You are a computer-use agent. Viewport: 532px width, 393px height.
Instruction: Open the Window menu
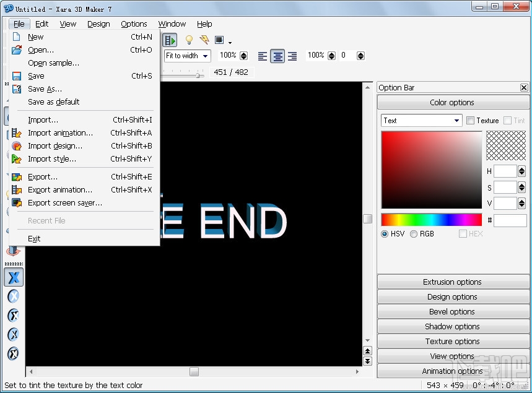(172, 24)
